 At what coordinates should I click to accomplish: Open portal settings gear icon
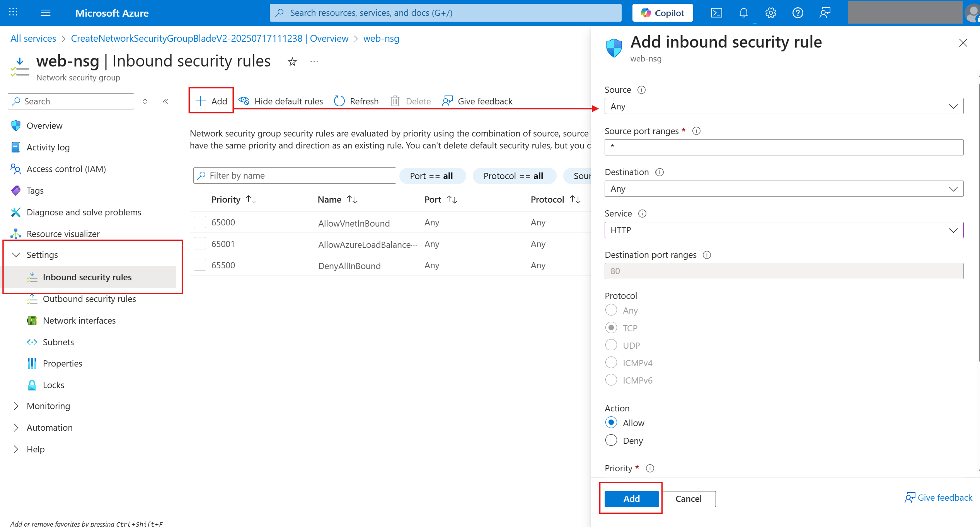pos(770,13)
